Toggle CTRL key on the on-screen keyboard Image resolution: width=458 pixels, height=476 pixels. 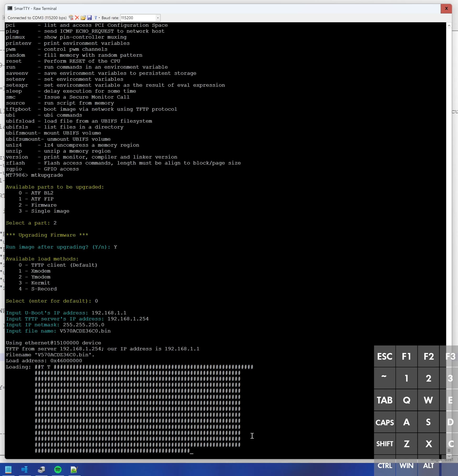click(384, 465)
